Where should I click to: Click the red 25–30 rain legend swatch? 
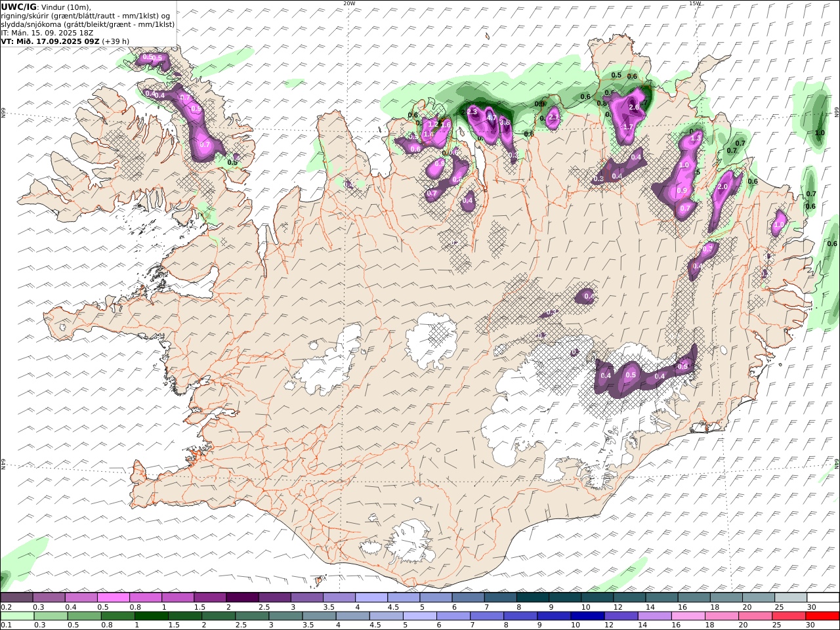tap(789, 616)
